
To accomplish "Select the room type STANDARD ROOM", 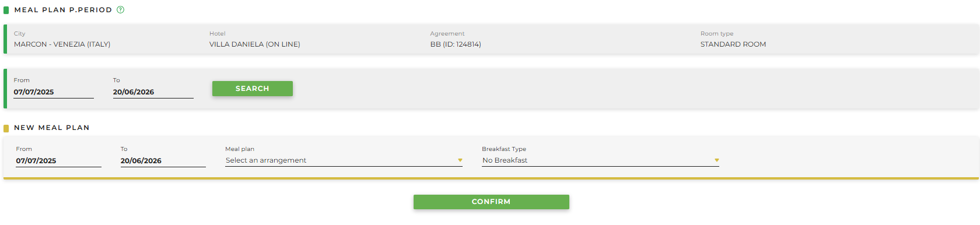I will pos(733,44).
